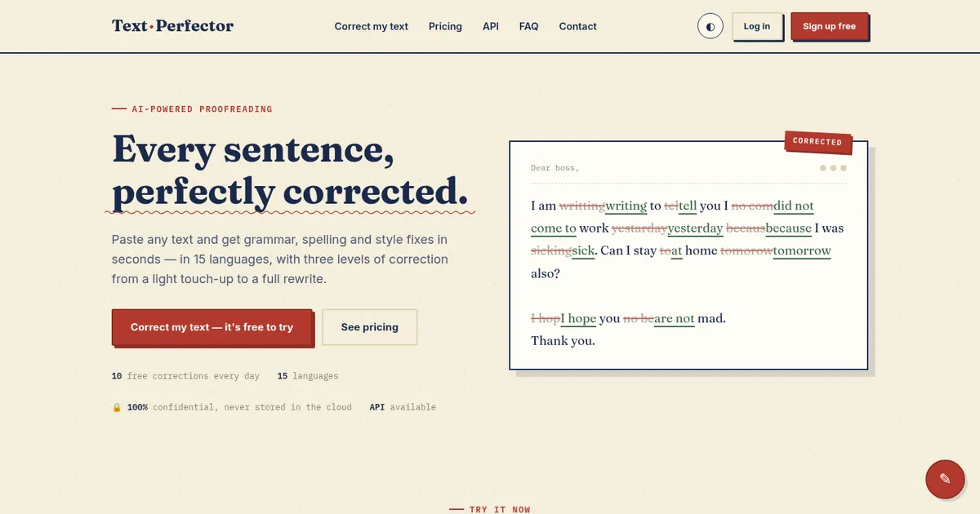The height and width of the screenshot is (514, 980).
Task: Open the FAQ nav link
Action: point(528,26)
